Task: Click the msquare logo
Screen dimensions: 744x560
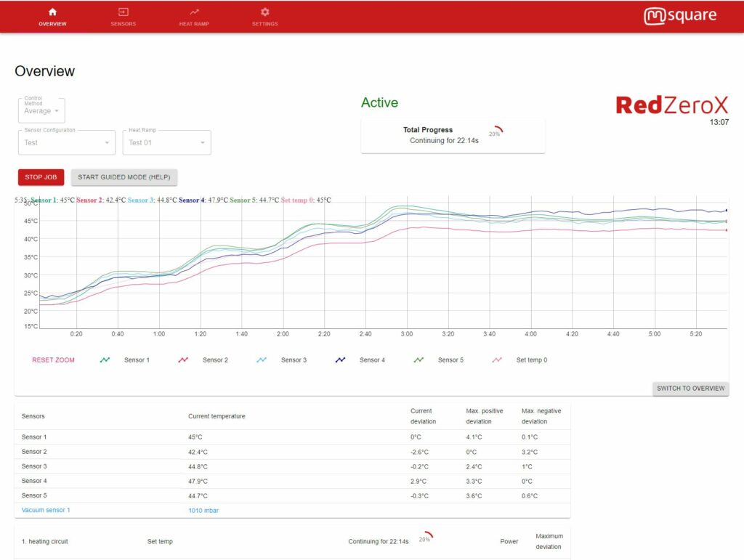Action: (x=680, y=16)
